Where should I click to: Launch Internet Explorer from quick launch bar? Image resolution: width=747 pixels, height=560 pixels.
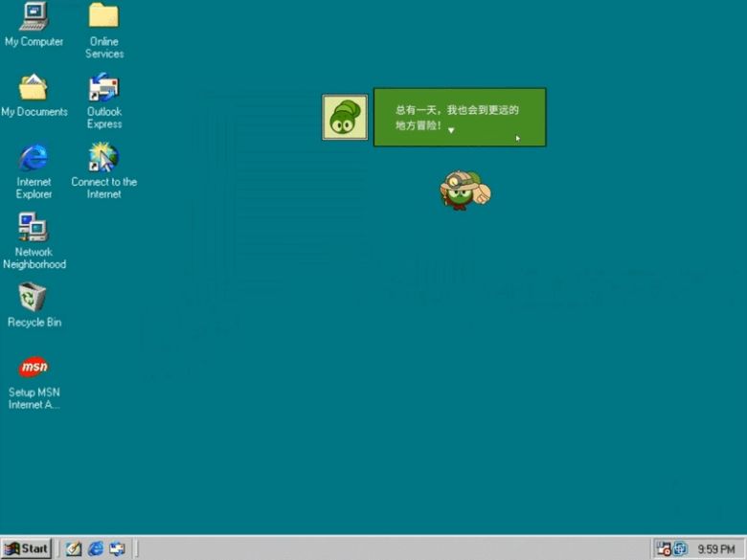96,549
